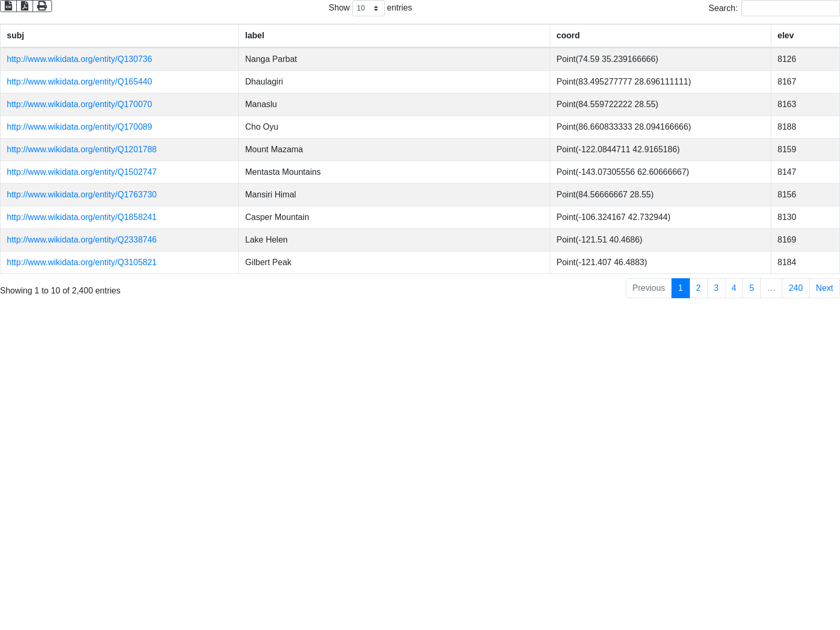Export the table as PDF
This screenshot has height=630, width=840.
25,6
